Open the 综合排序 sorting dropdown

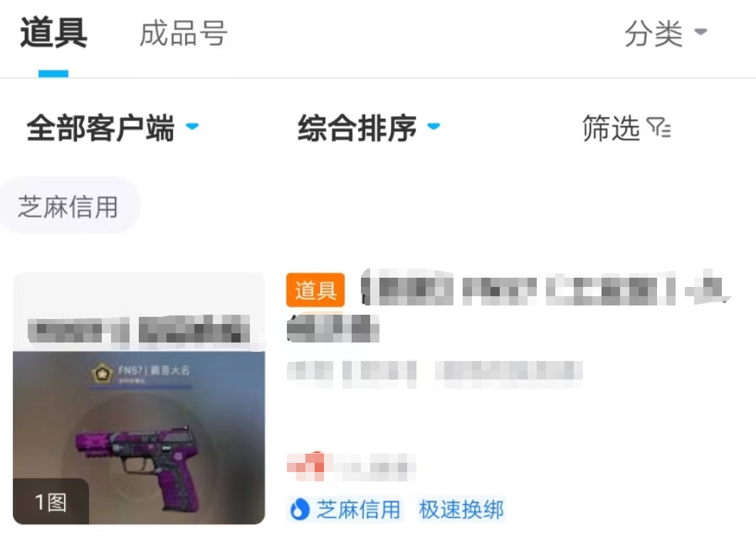pyautogui.click(x=369, y=128)
